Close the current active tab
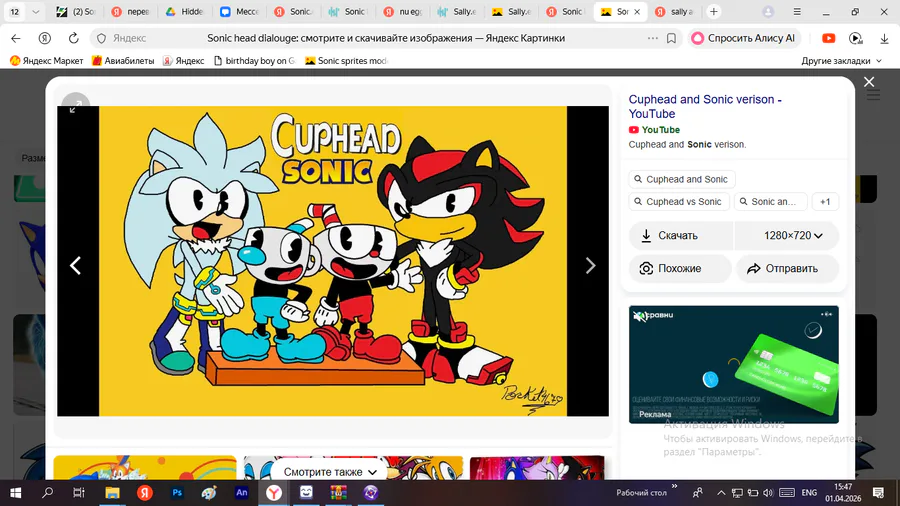 coord(637,11)
